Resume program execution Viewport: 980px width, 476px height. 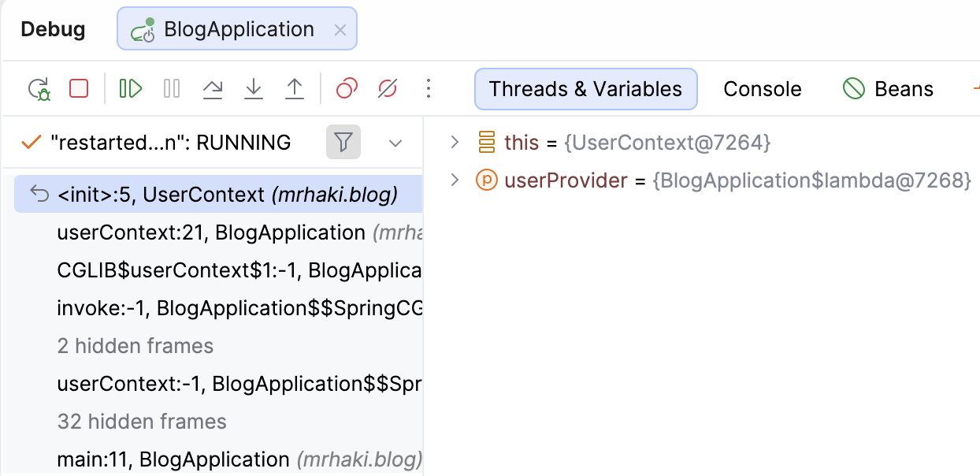tap(131, 88)
